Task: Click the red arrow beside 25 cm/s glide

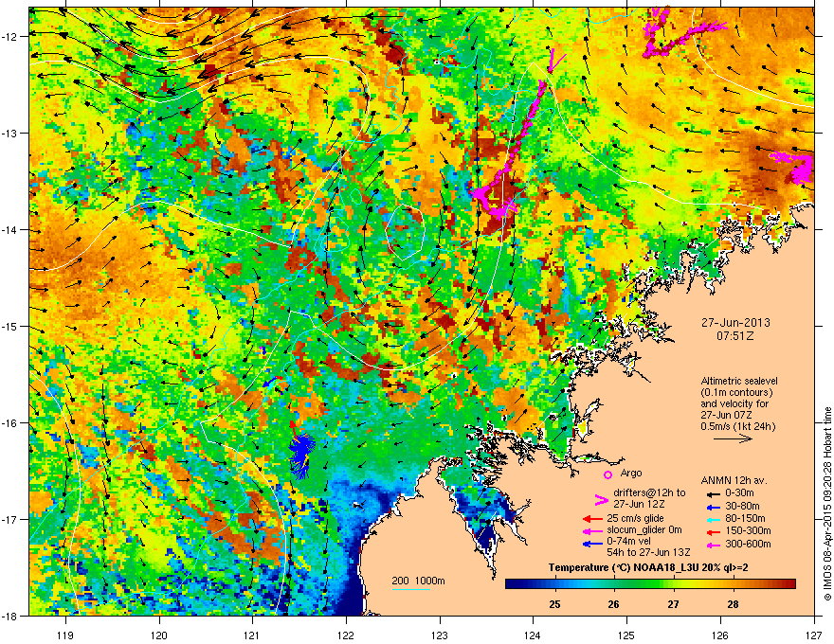Action: coord(592,519)
